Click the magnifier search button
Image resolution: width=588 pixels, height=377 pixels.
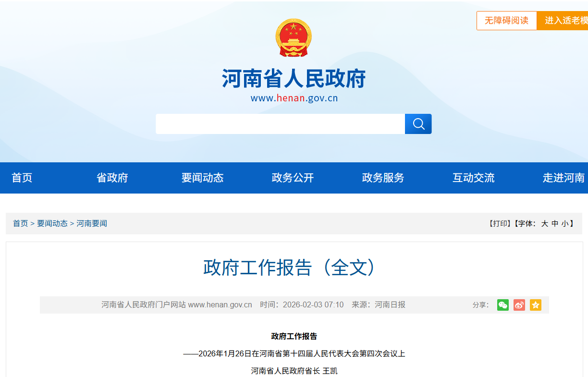pyautogui.click(x=418, y=124)
